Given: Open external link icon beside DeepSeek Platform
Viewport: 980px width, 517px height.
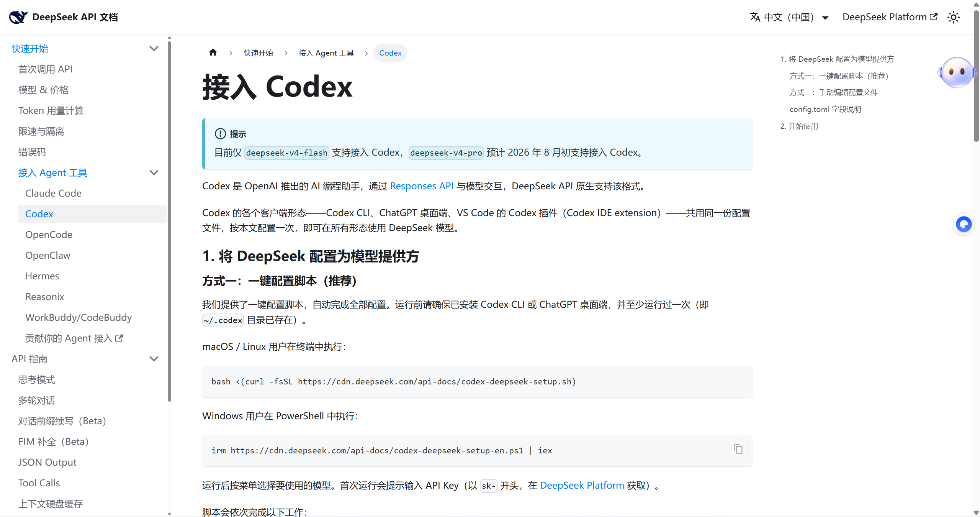Looking at the screenshot, I should [x=934, y=17].
